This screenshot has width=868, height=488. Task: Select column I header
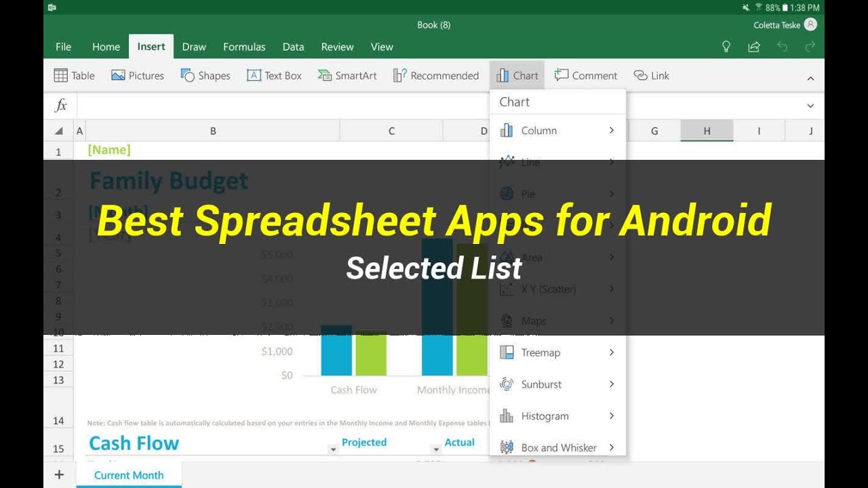pyautogui.click(x=759, y=131)
